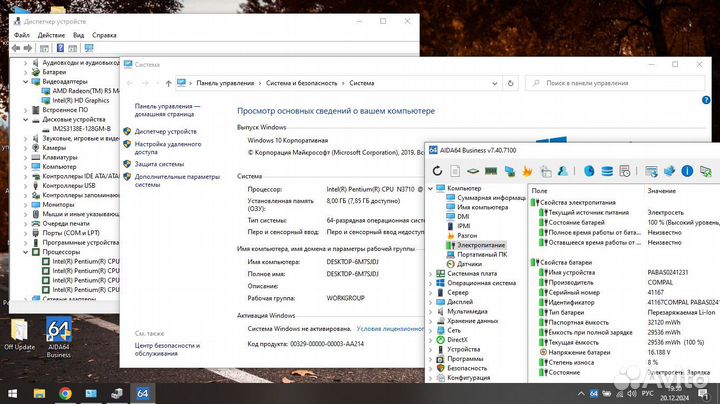This screenshot has height=404, width=720.
Task: Open the AIDA64 Business desktop shortcut
Action: [59, 337]
